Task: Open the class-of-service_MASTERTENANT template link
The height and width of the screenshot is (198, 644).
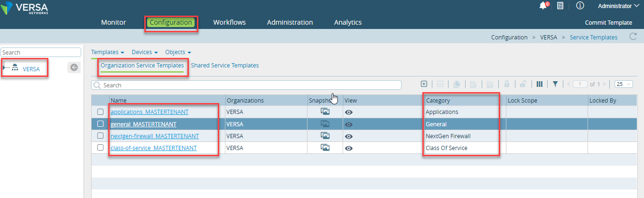Action: coord(154,148)
